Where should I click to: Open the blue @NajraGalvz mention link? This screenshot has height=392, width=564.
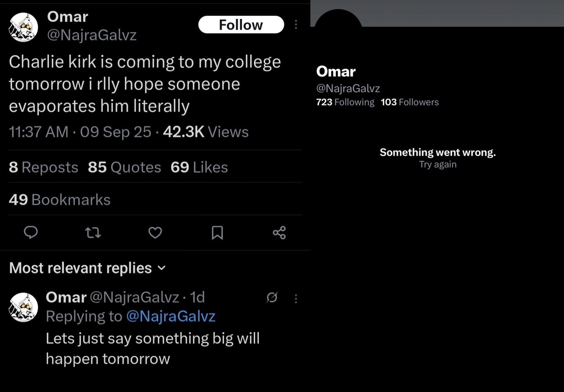(171, 316)
